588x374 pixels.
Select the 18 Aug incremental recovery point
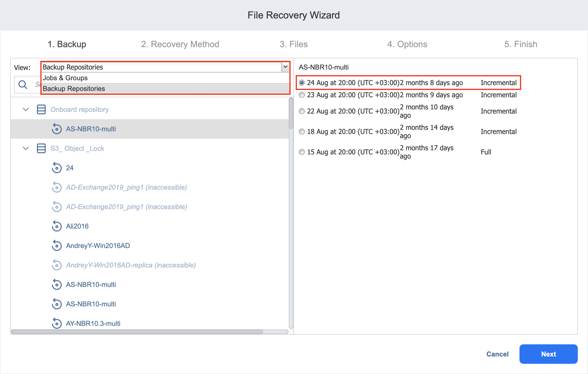point(302,132)
